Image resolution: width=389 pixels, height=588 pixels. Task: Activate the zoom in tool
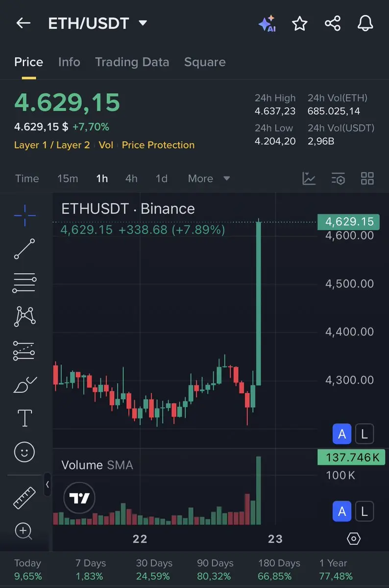click(x=24, y=531)
